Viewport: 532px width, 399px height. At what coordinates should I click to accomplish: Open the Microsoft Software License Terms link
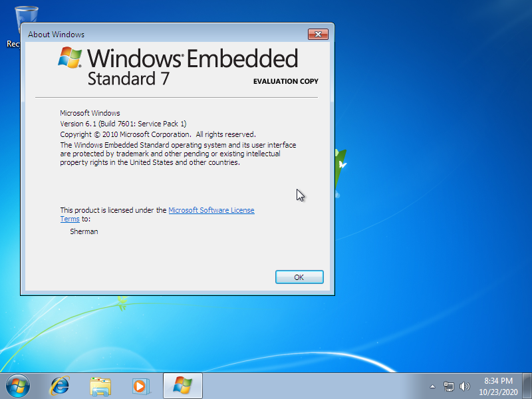point(211,210)
